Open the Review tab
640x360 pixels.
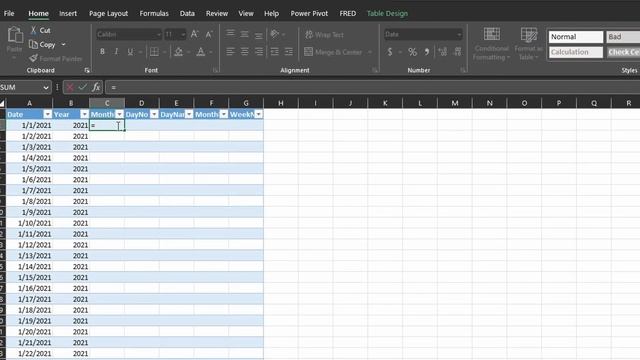point(217,13)
